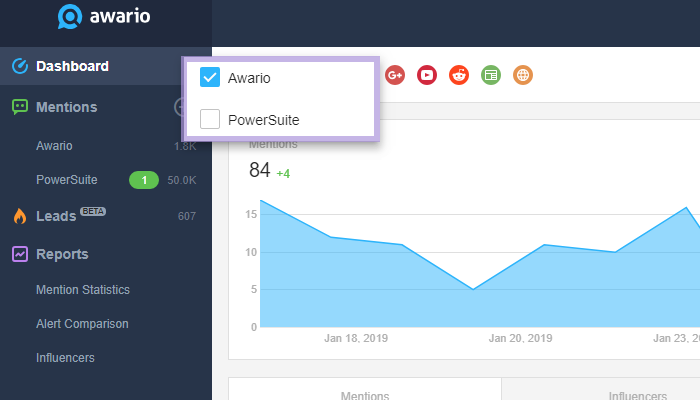The image size is (700, 400).
Task: Open the Mentions section
Action: coord(67,107)
